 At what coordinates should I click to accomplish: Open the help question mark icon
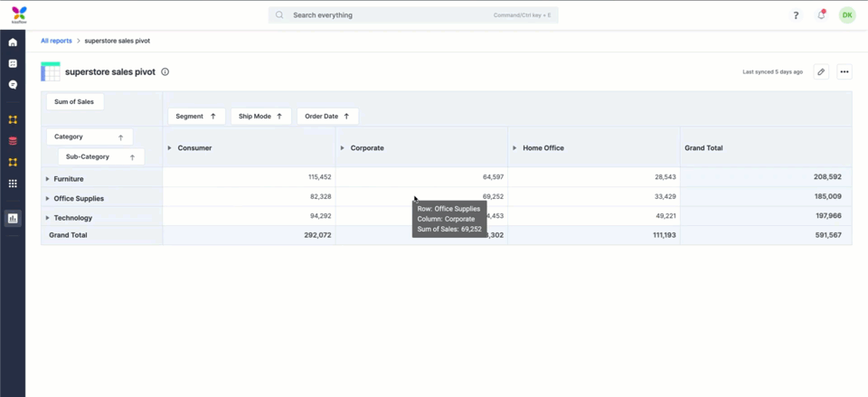796,15
